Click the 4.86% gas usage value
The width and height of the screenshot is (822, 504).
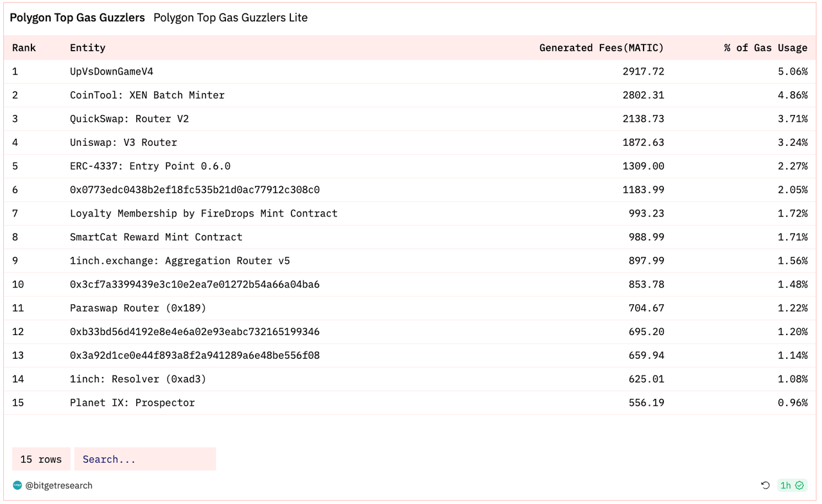[792, 95]
